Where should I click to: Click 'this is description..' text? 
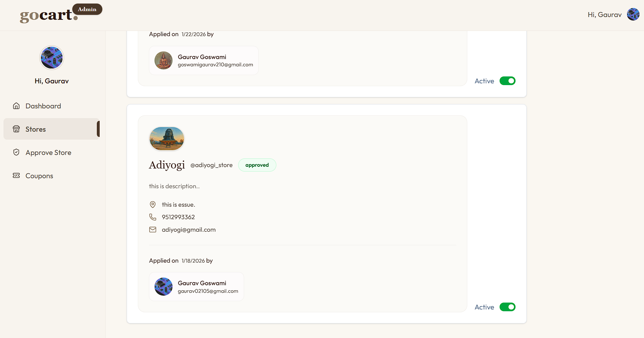click(174, 186)
